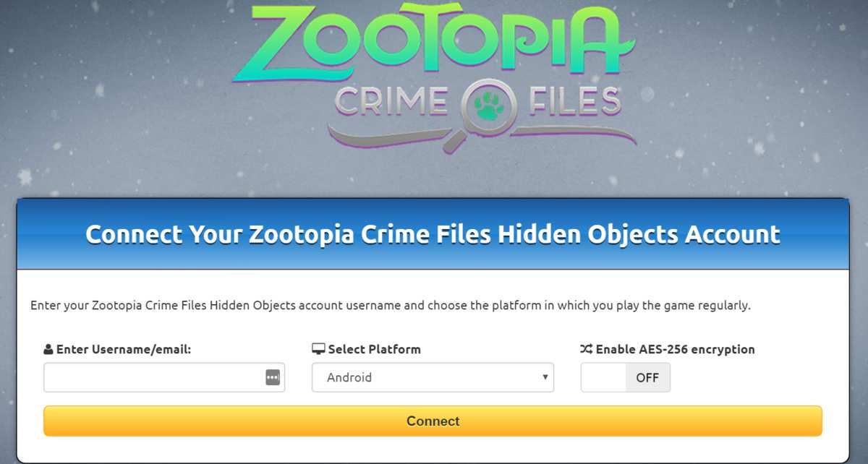Viewport: 868px width, 464px height.
Task: Click the Connect Your Zootopia Crime Files heading
Action: 433,234
